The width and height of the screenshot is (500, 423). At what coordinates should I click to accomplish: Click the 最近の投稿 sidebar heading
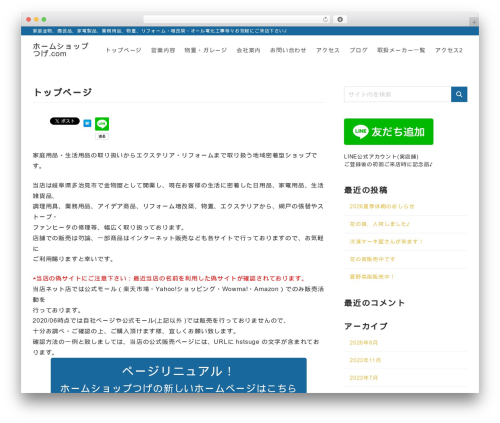[x=365, y=190]
